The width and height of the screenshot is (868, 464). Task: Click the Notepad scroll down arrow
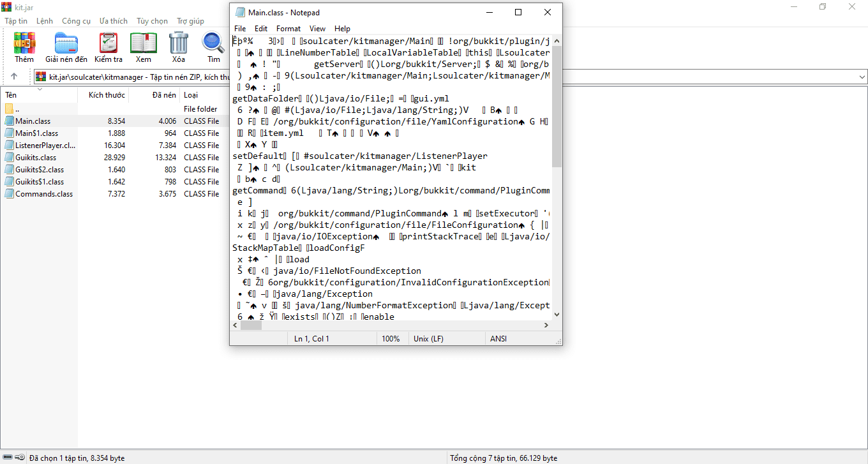click(x=557, y=314)
